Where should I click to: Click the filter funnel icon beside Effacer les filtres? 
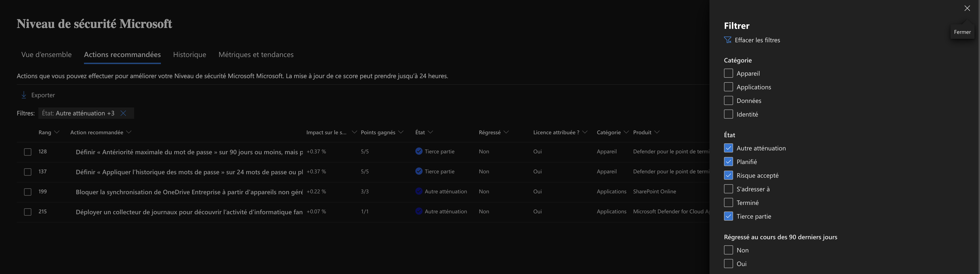tap(727, 40)
